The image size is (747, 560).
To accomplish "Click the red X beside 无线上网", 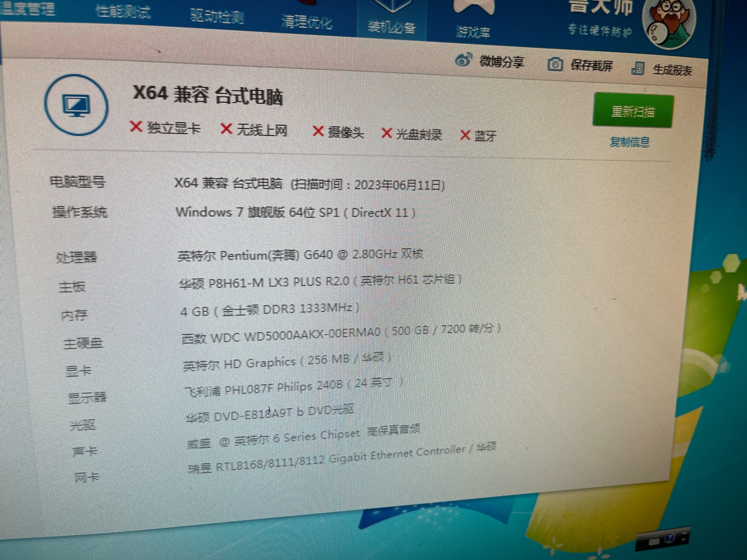I will pos(226,129).
